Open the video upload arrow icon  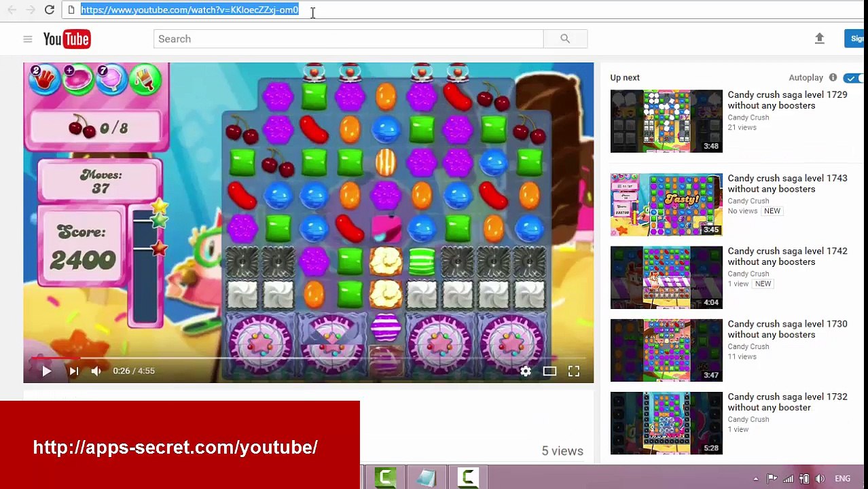coord(819,39)
